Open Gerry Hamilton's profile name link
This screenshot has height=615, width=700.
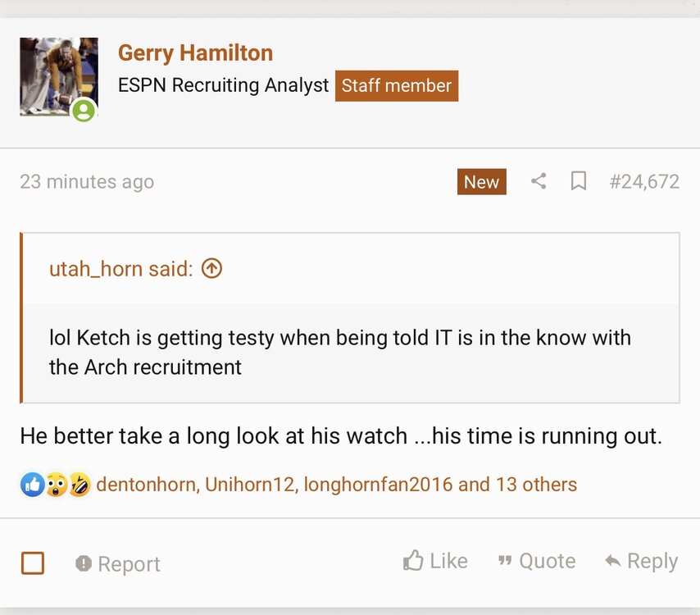pyautogui.click(x=195, y=53)
